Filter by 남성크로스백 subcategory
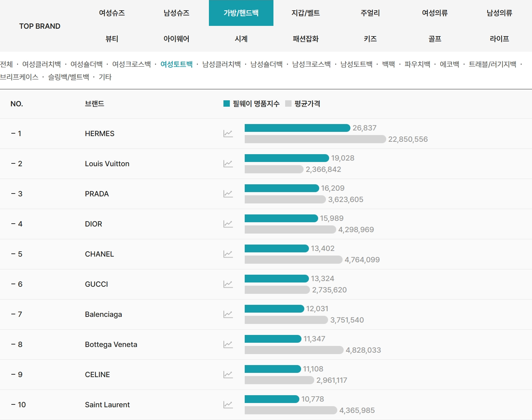 (311, 64)
